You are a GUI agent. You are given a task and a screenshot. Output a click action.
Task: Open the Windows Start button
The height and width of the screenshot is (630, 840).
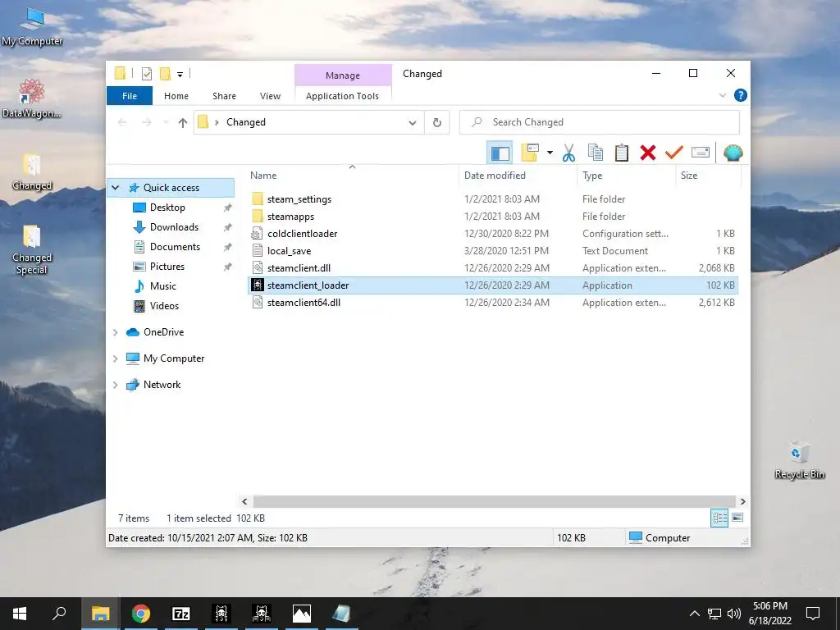pyautogui.click(x=20, y=614)
